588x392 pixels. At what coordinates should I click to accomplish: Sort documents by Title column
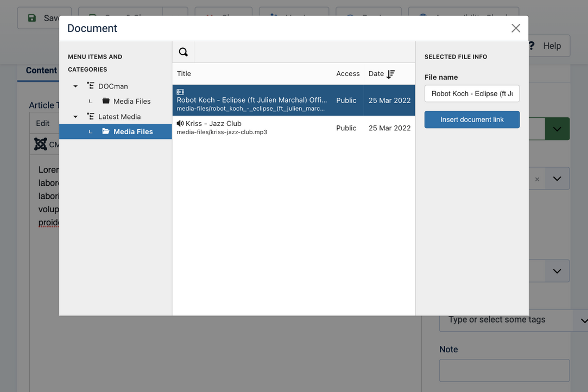pos(184,73)
